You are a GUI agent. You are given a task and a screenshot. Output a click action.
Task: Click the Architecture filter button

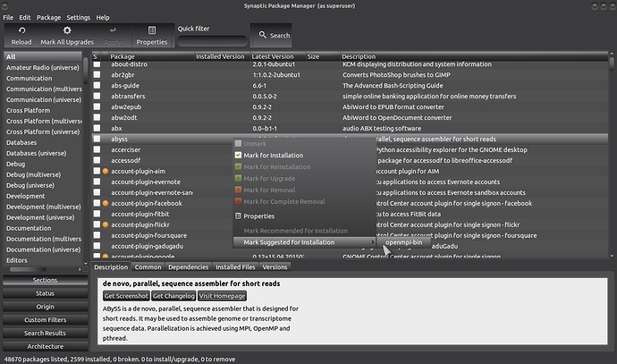click(x=46, y=346)
